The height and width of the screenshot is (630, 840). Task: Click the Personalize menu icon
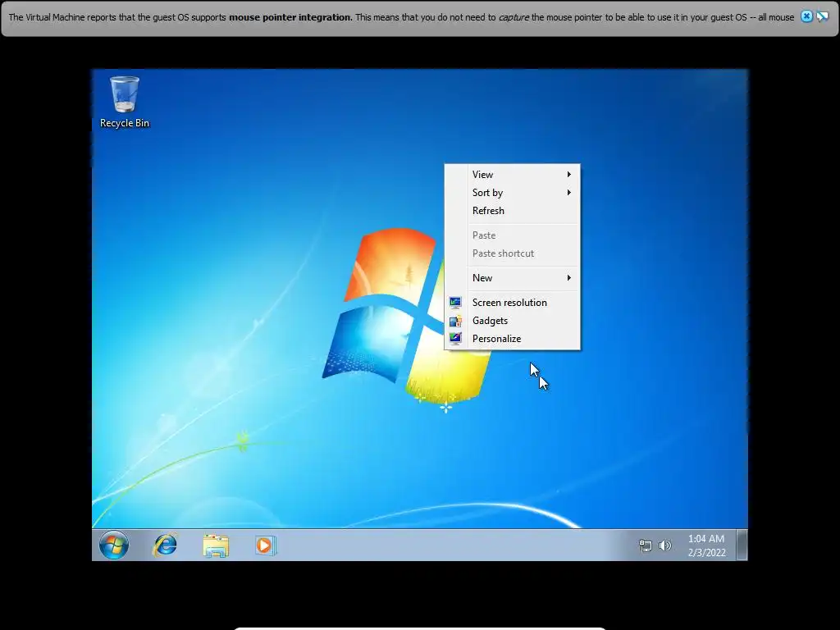[455, 339]
